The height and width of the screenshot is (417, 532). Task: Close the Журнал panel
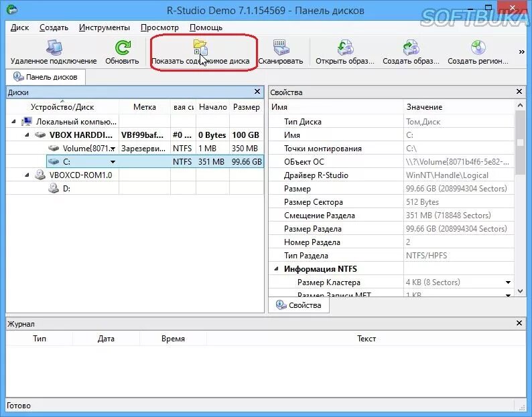click(x=519, y=323)
